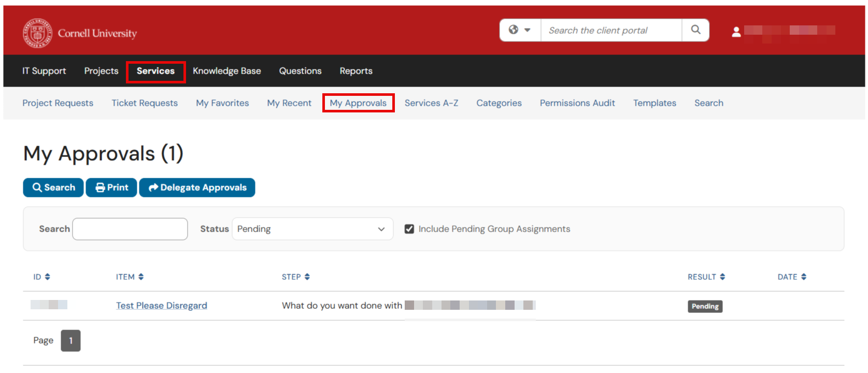
Task: Click page 1 pagination button
Action: click(x=70, y=341)
